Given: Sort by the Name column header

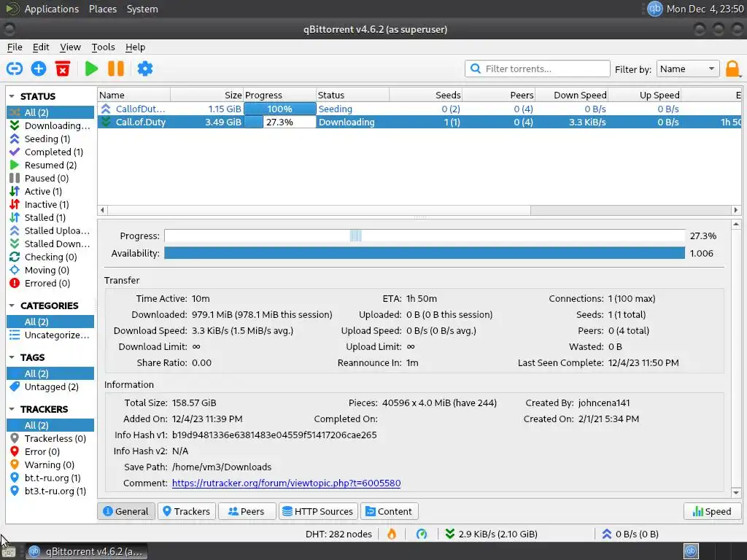Looking at the screenshot, I should click(x=134, y=95).
